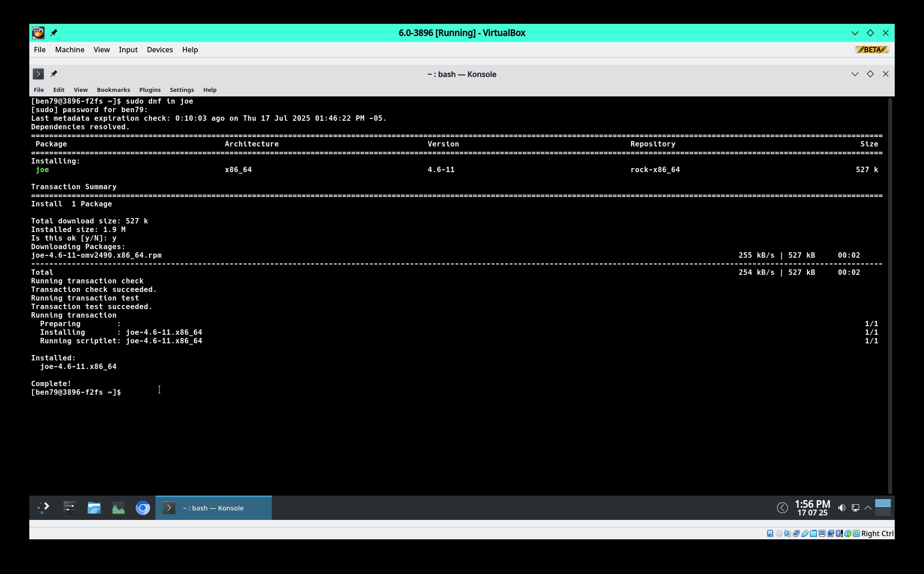Open the Konsole View menu
The width and height of the screenshot is (924, 574).
click(81, 90)
